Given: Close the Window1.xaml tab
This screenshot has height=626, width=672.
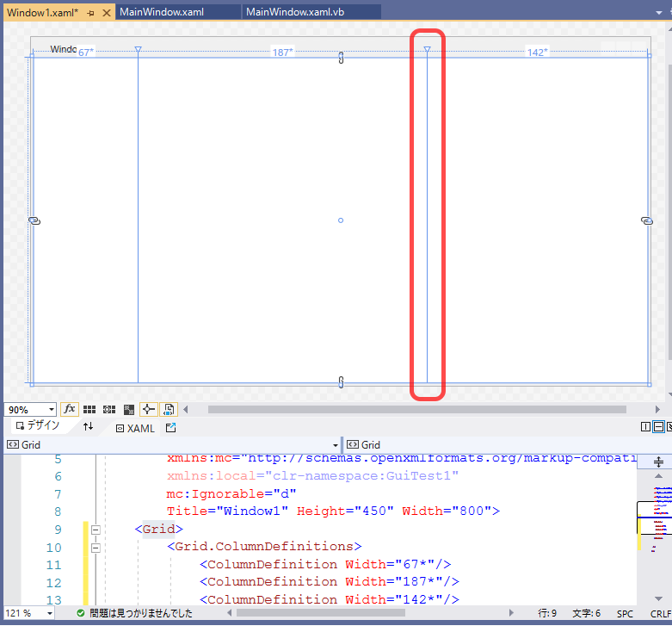Looking at the screenshot, I should coord(107,13).
